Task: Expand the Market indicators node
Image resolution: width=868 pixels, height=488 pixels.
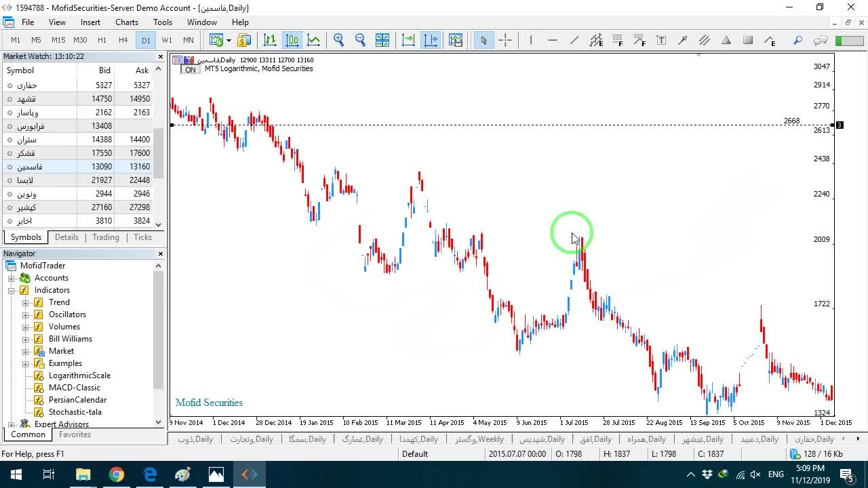Action: tap(26, 351)
